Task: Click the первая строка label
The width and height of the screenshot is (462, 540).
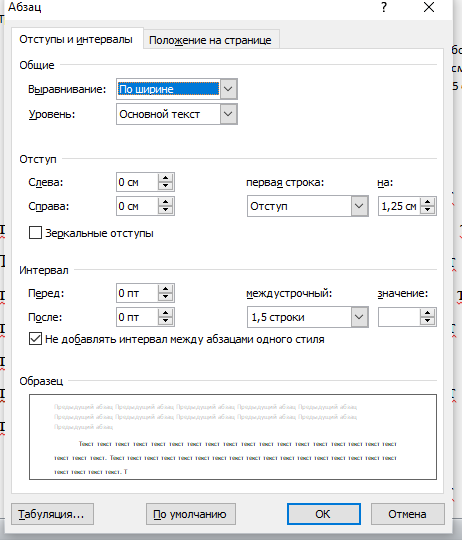Action: [x=285, y=182]
